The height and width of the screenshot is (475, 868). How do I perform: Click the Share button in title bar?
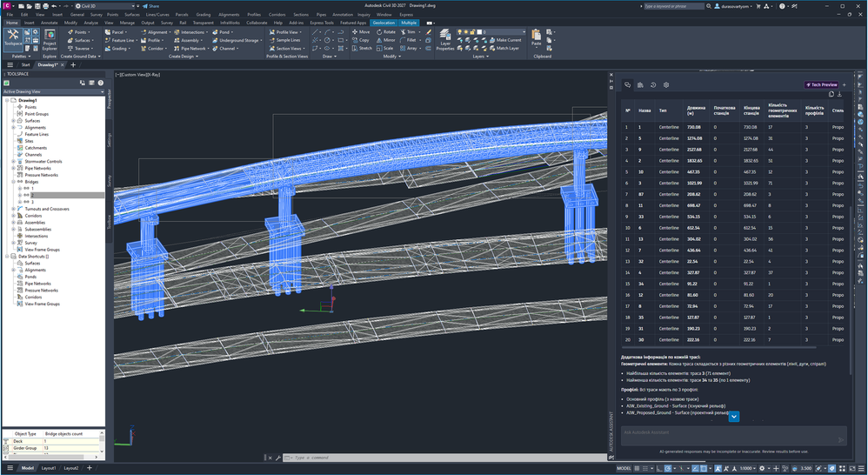(150, 6)
